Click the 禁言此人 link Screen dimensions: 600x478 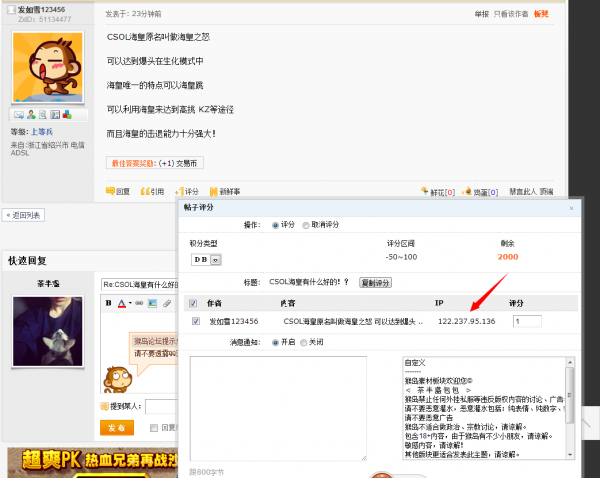tap(523, 191)
